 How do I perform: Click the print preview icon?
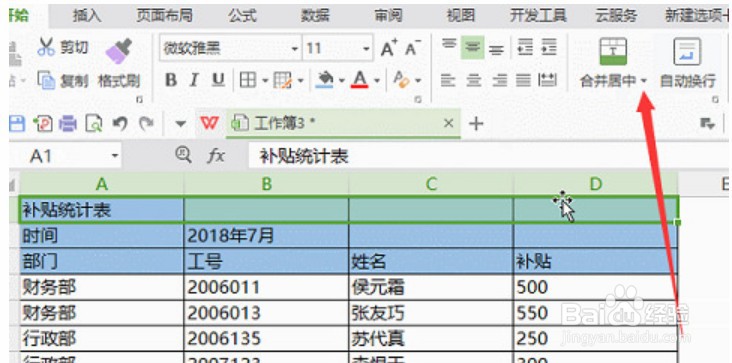point(93,124)
